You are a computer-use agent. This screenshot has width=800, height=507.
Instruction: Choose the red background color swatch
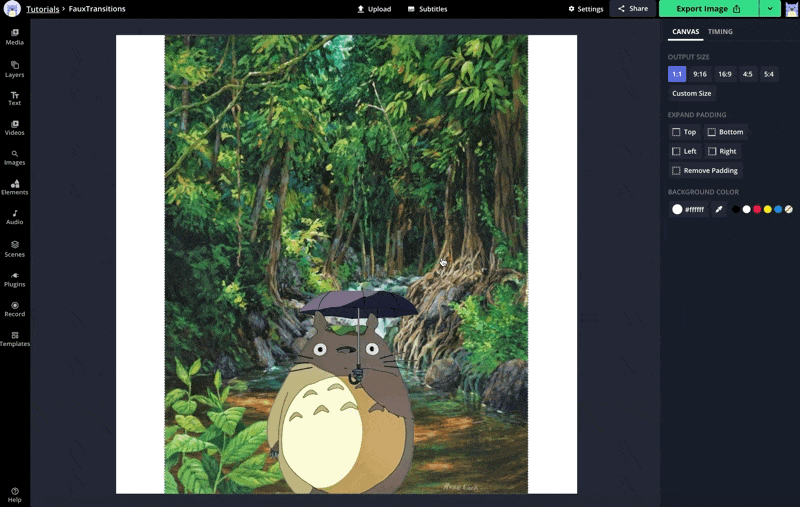point(757,209)
